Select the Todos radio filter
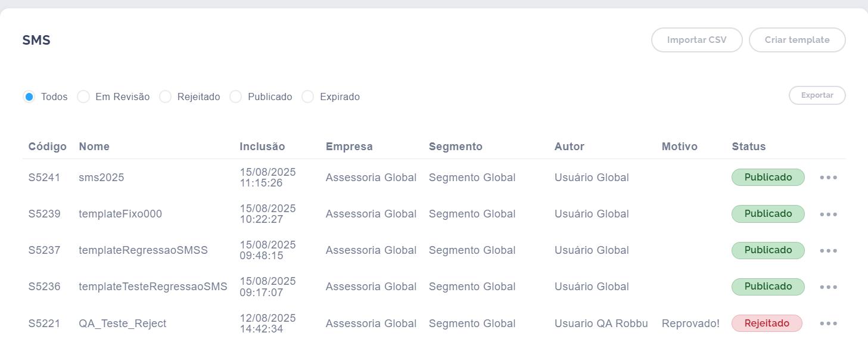The height and width of the screenshot is (345, 868). coord(29,97)
